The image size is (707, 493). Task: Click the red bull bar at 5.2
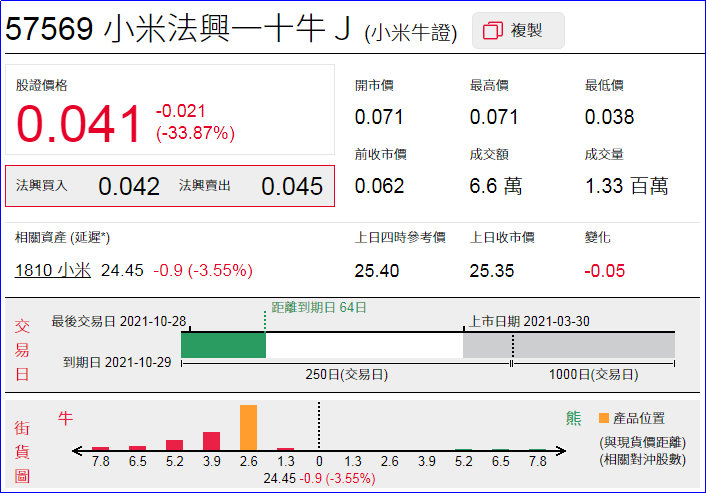pyautogui.click(x=174, y=445)
